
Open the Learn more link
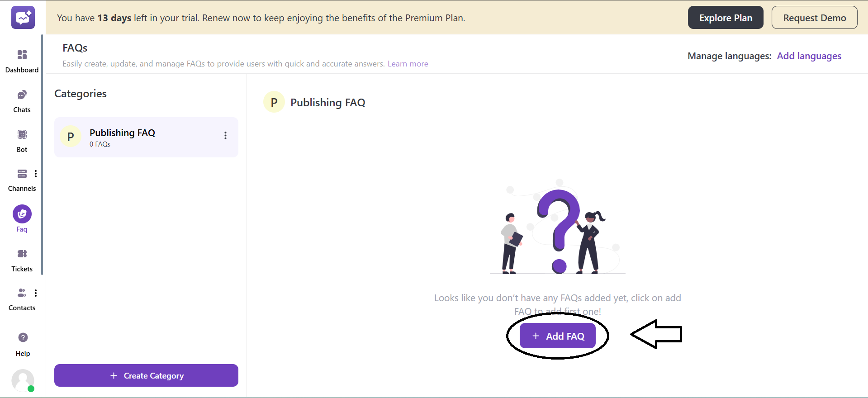point(408,64)
